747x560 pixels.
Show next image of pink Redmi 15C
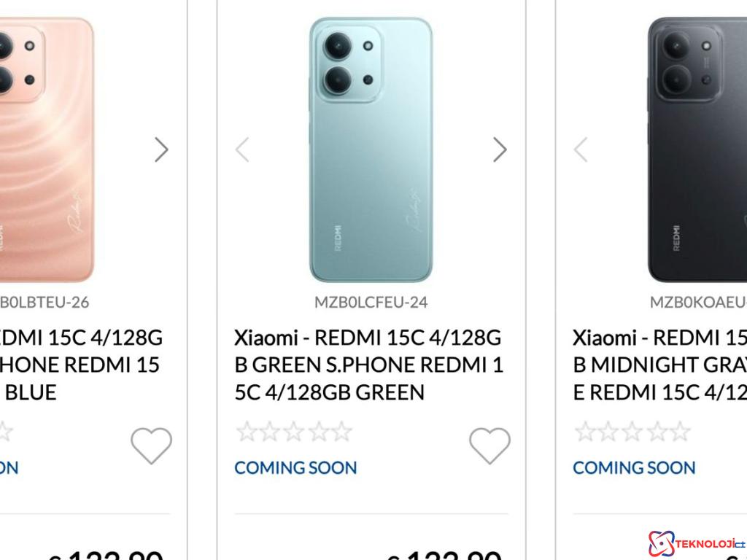point(161,149)
